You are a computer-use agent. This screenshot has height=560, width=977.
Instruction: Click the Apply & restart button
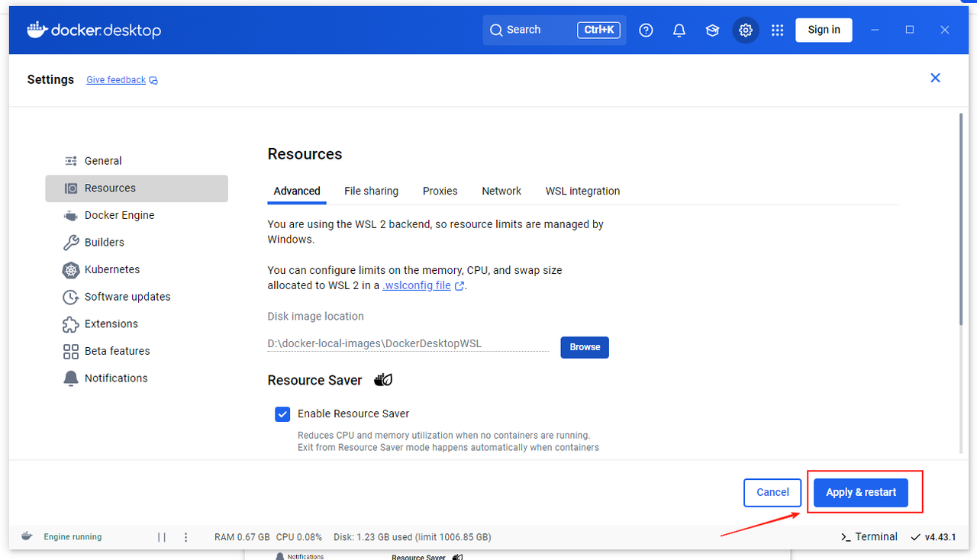[860, 492]
